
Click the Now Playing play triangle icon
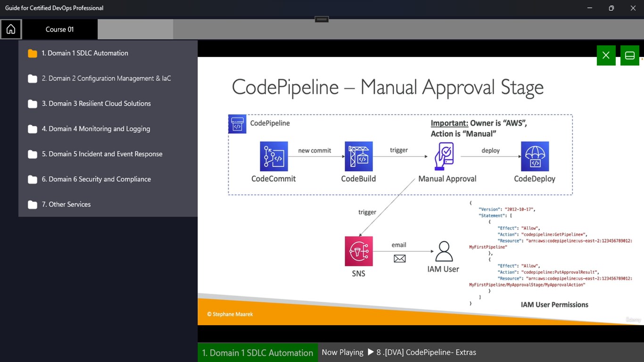tap(371, 352)
